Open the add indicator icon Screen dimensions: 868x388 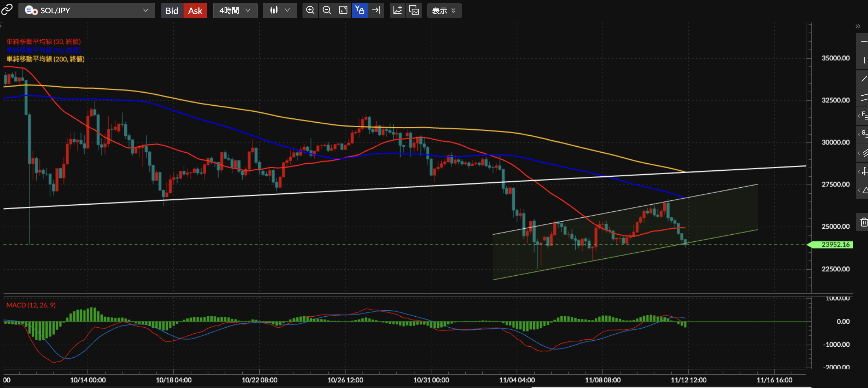(397, 10)
